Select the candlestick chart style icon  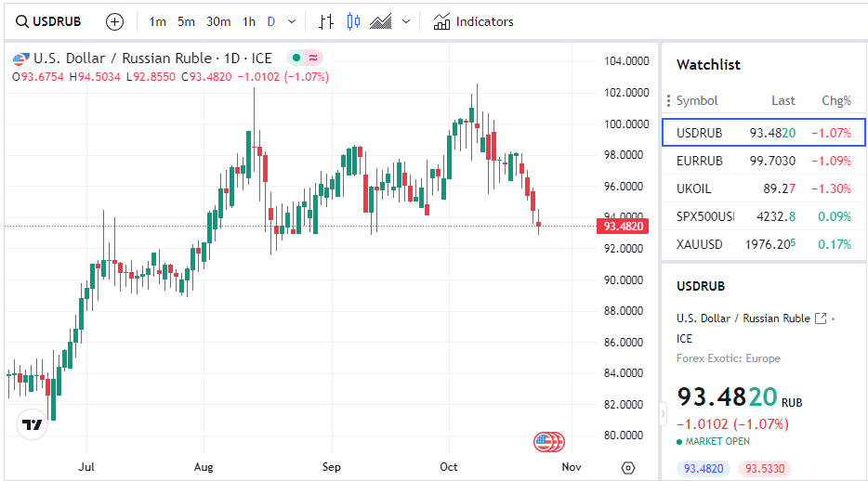coord(352,21)
